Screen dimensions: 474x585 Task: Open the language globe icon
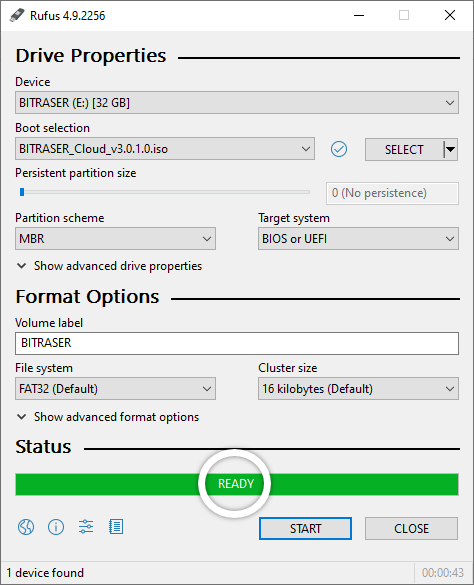[x=26, y=527]
